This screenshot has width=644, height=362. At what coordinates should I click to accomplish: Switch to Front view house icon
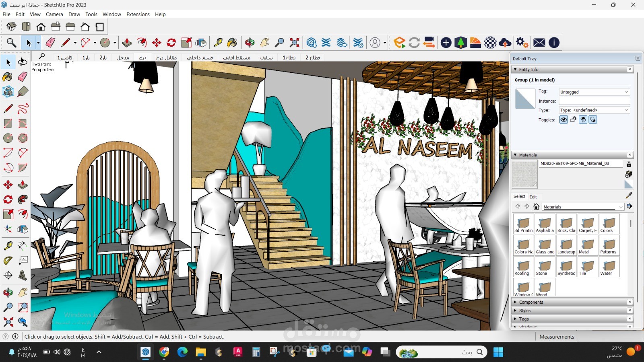[41, 27]
